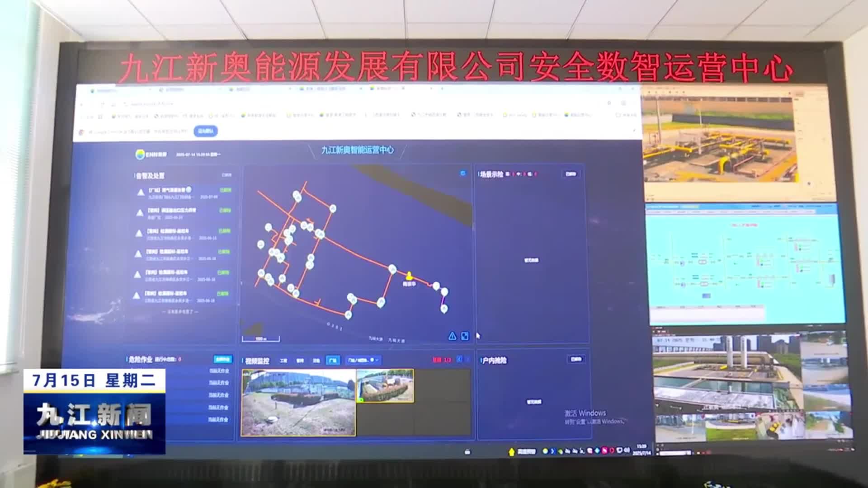Viewport: 868px width, 488px height.
Task: Click the cyan process diagram window on the right
Action: click(745, 264)
